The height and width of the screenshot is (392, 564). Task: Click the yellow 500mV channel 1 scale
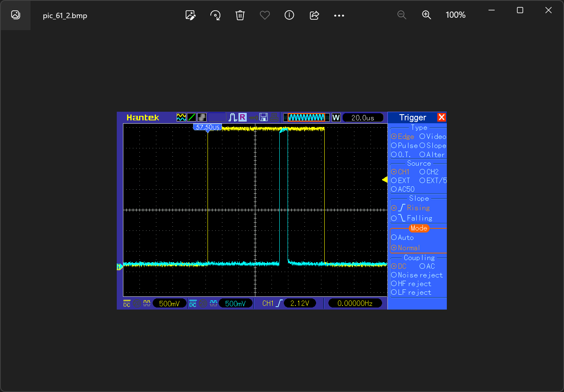(170, 304)
